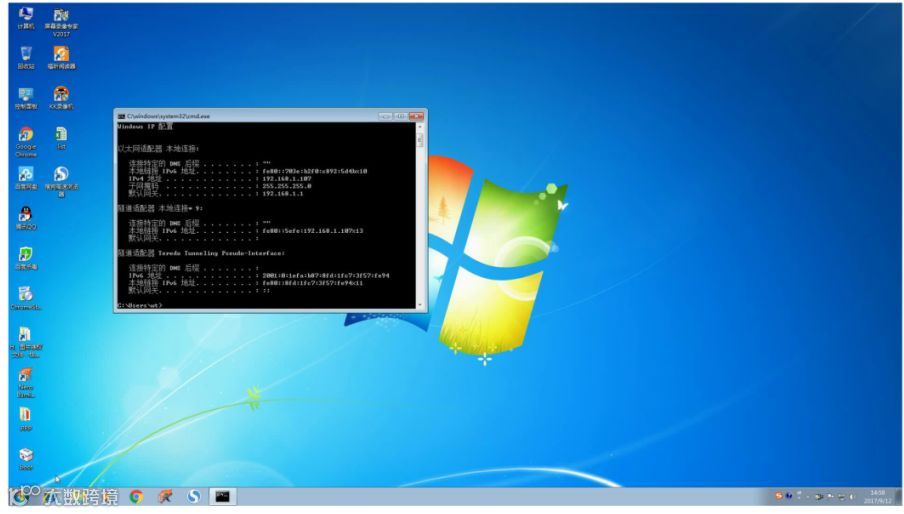The width and height of the screenshot is (904, 514).
Task: Click the subnet mask 255.255.255.0
Action: click(x=287, y=186)
